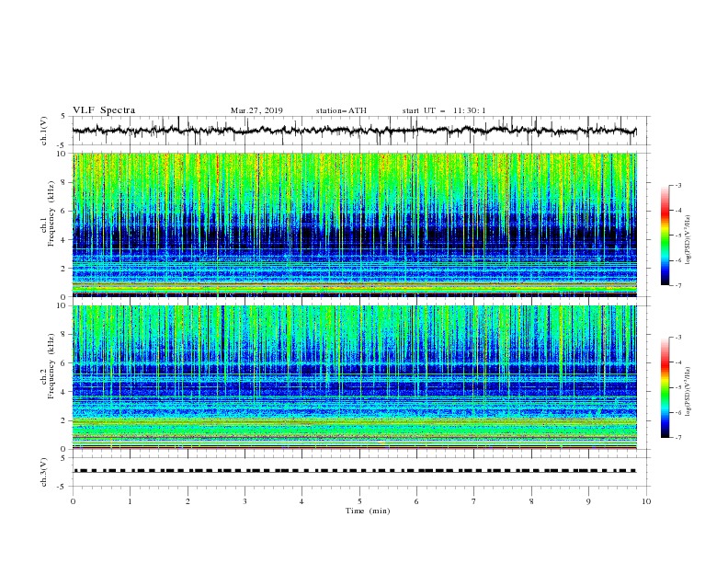The width and height of the screenshot is (728, 563).
Task: Click the "Time (min)" x-axis label
Action: coord(368,511)
